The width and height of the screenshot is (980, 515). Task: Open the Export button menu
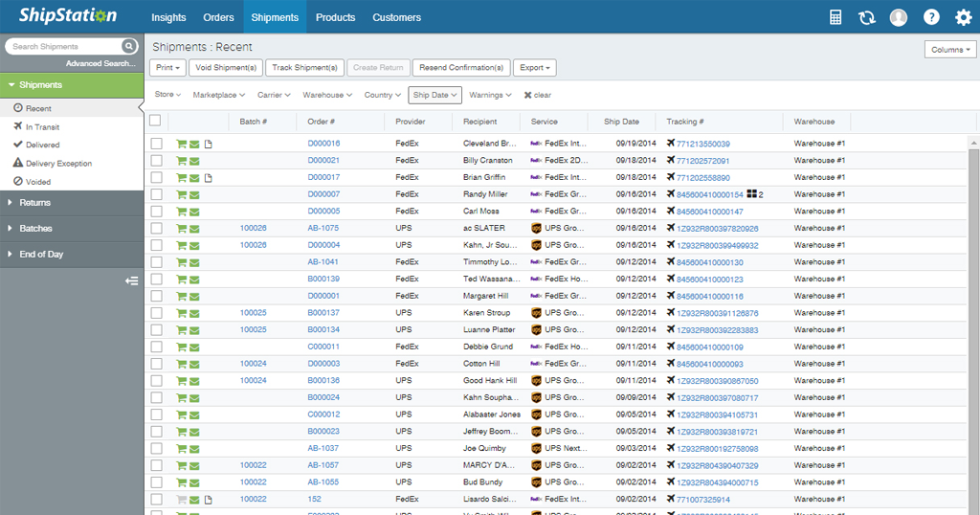click(534, 68)
